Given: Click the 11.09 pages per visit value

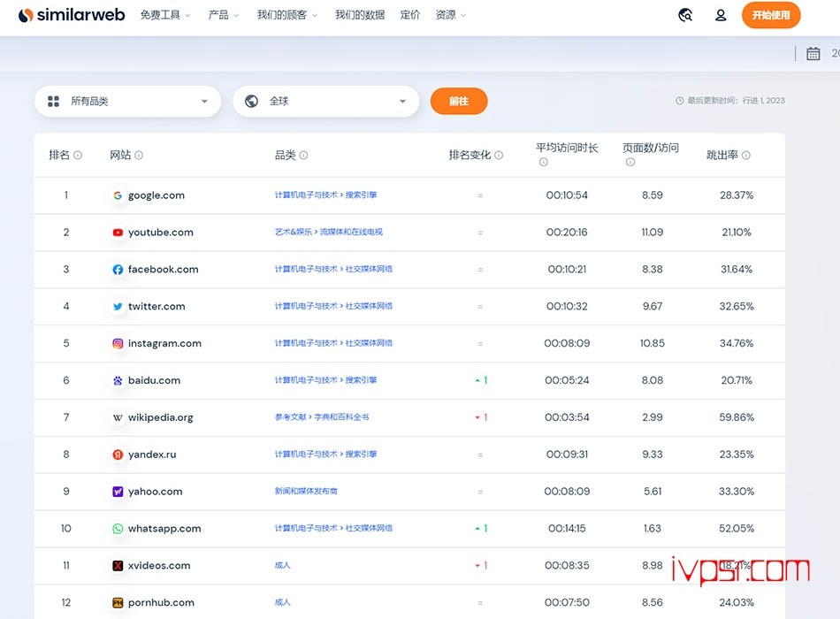Looking at the screenshot, I should [x=653, y=233].
